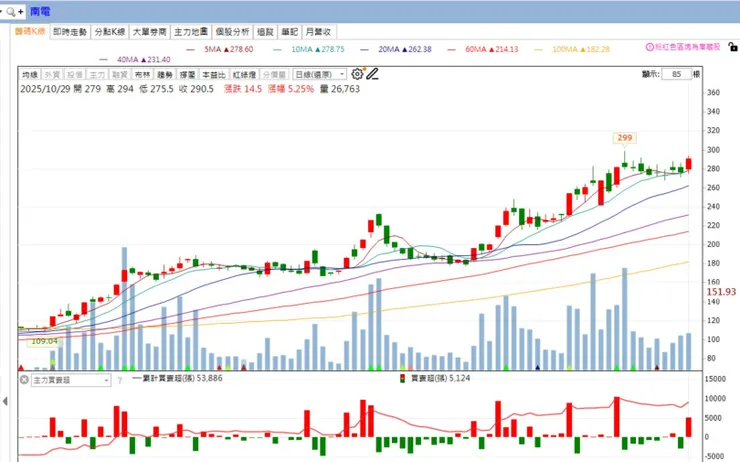Select the pencil drawing tool
The height and width of the screenshot is (462, 740).
point(372,74)
